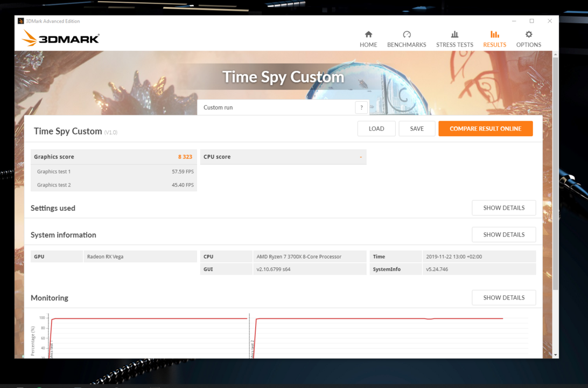Open the Stress Tests tab
588x388 pixels.
(454, 39)
